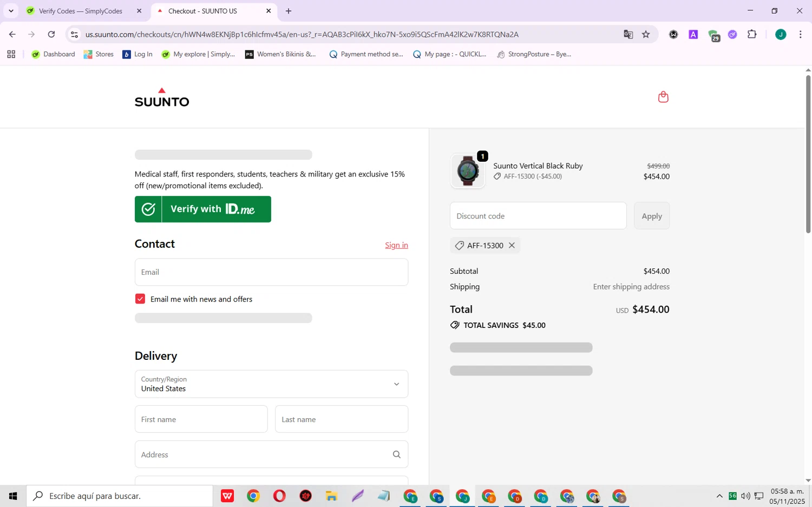Screen dimensions: 812x507
Task: Click the browser forward arrow
Action: click(31, 34)
